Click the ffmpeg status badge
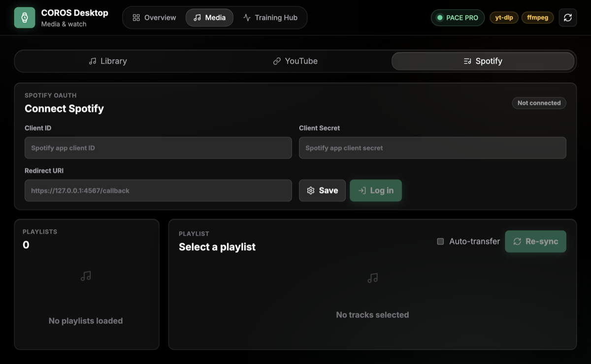 pos(538,18)
